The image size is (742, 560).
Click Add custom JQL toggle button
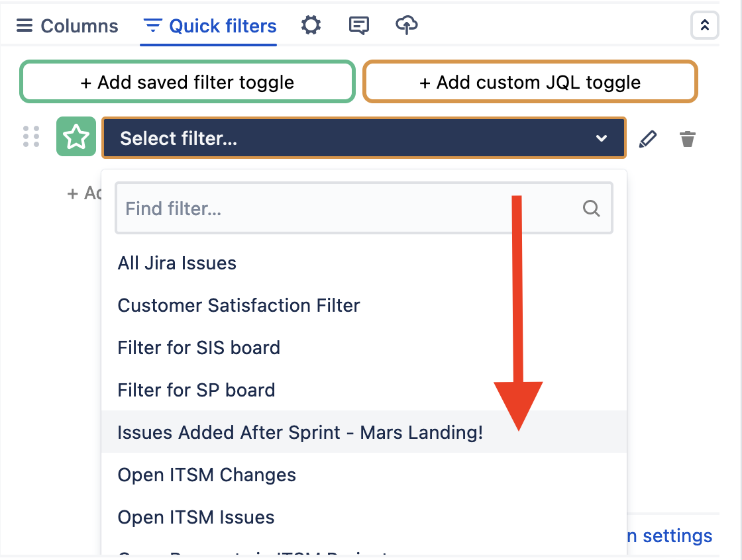pyautogui.click(x=530, y=83)
